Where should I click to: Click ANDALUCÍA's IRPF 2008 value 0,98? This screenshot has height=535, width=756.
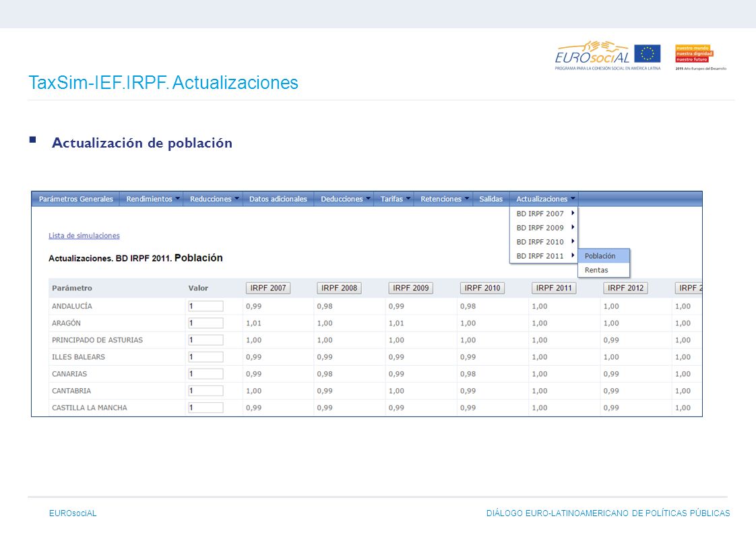click(x=325, y=306)
